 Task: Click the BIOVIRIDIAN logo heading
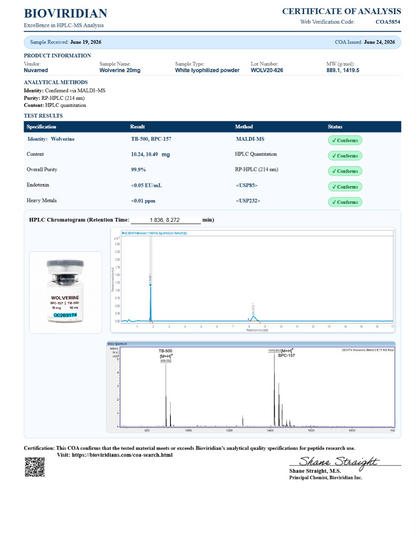(66, 13)
